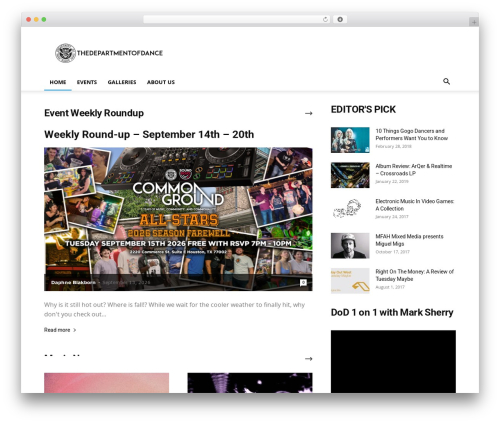The height and width of the screenshot is (423, 500).
Task: Click date October 17, 2017
Action: coord(392,252)
